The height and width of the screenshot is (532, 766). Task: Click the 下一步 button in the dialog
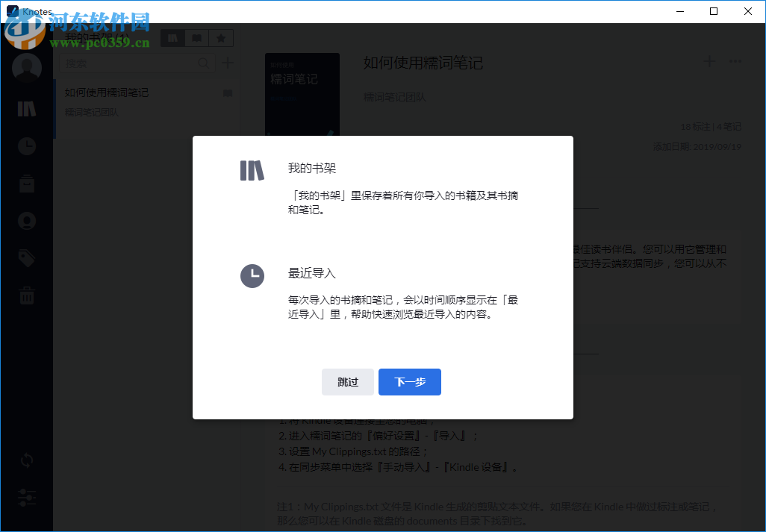[x=409, y=381]
